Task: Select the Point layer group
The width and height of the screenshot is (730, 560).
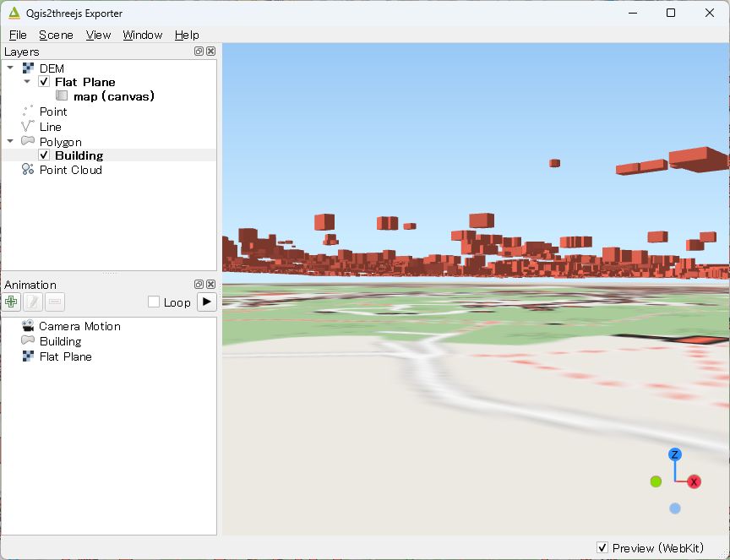Action: click(x=53, y=111)
